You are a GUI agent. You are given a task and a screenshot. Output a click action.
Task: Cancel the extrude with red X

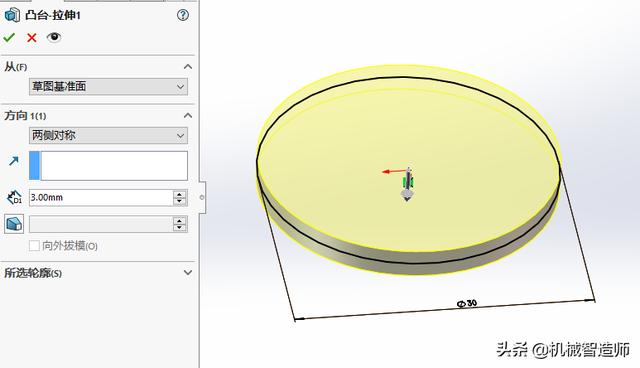pyautogui.click(x=31, y=38)
